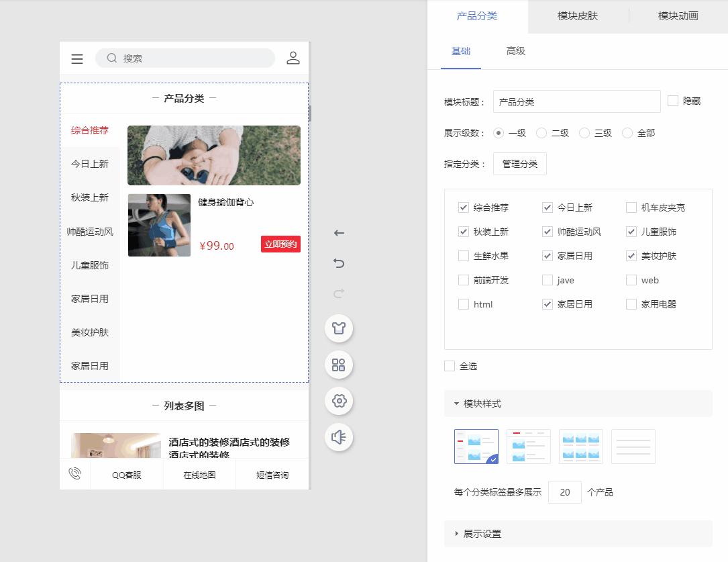Open the 高级 sub-tab

tap(515, 51)
